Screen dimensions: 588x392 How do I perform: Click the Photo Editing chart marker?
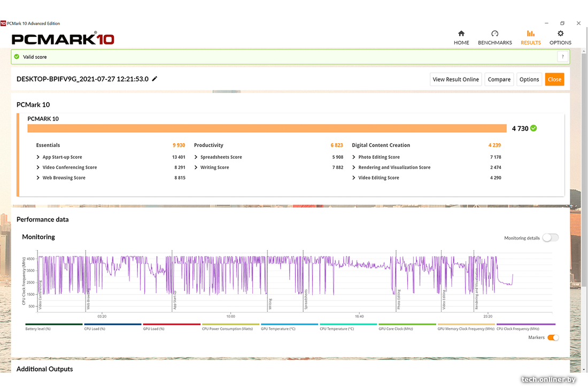pos(399,299)
